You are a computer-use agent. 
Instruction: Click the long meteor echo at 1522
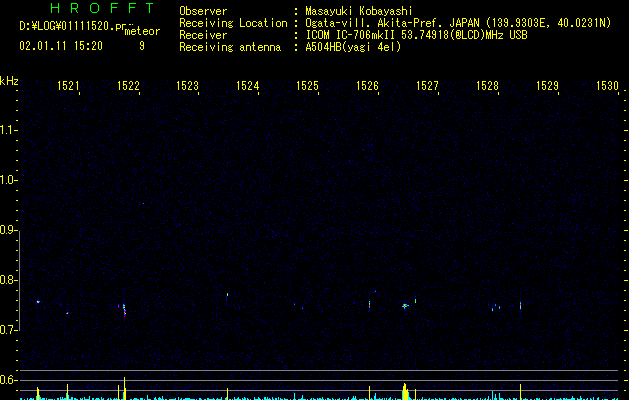(124, 310)
